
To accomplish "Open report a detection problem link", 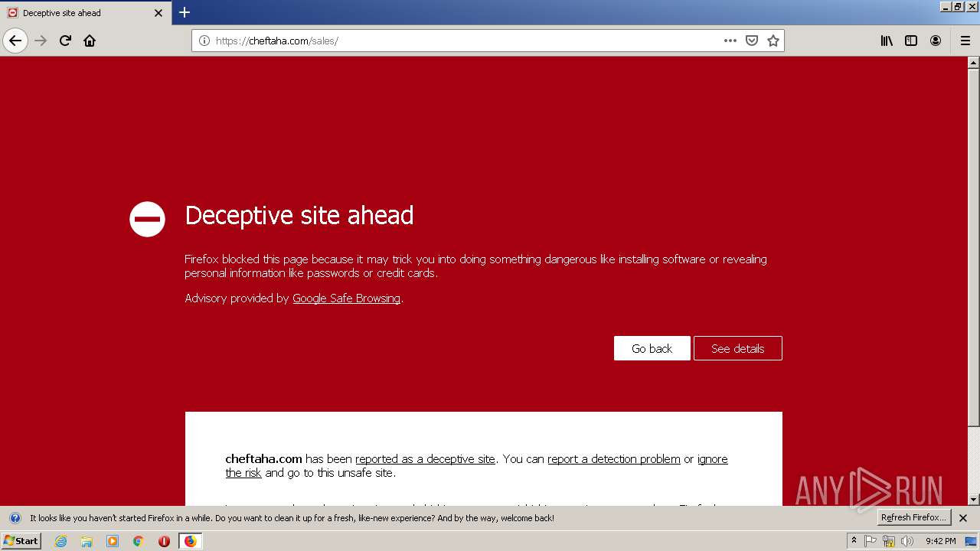I will click(x=613, y=459).
